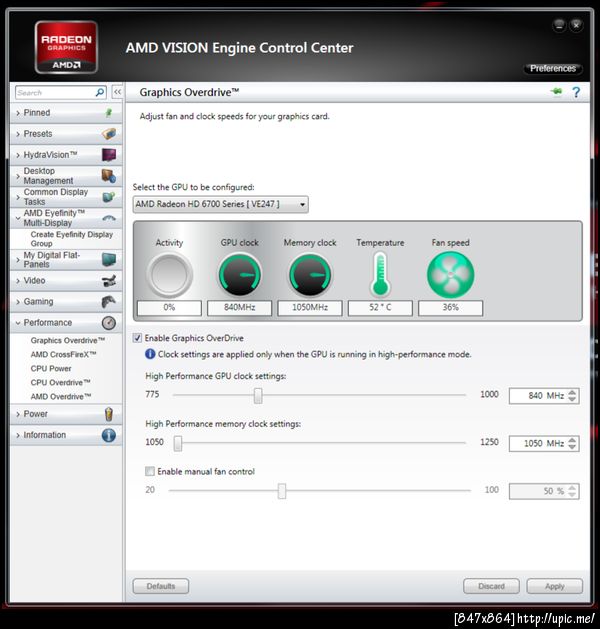Click the Information blue i icon
Image resolution: width=600 pixels, height=629 pixels.
point(109,435)
